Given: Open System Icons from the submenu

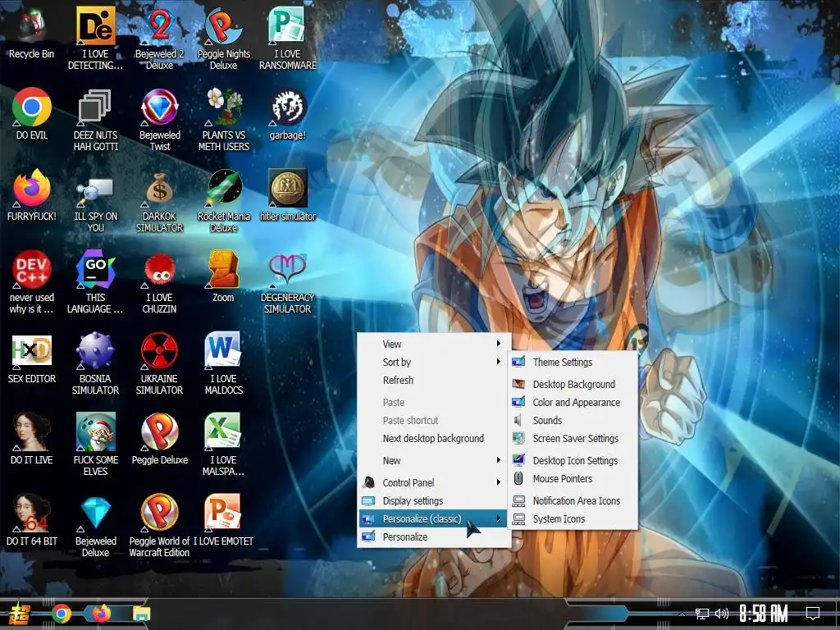Looking at the screenshot, I should pyautogui.click(x=573, y=519).
